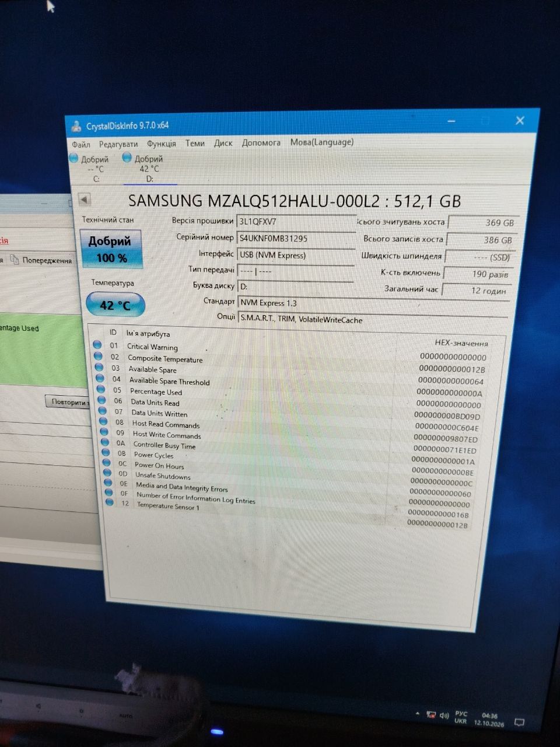Click Повторити button in background window

[69, 402]
